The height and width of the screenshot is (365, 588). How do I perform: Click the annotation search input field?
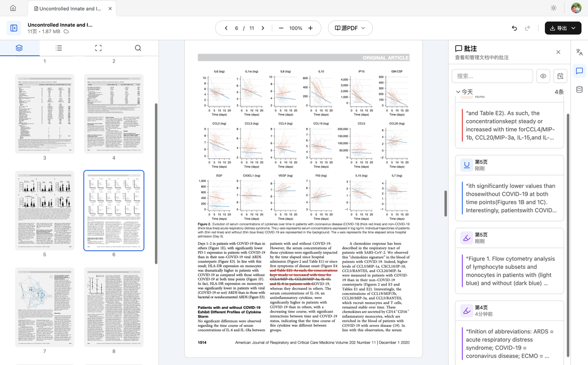(492, 76)
